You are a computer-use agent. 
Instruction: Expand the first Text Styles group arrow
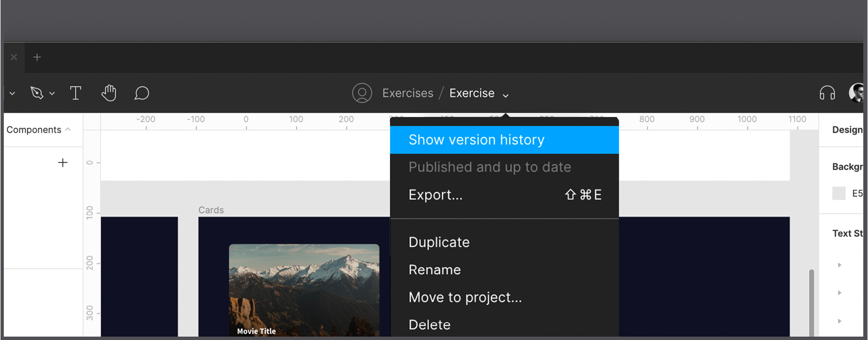[840, 265]
